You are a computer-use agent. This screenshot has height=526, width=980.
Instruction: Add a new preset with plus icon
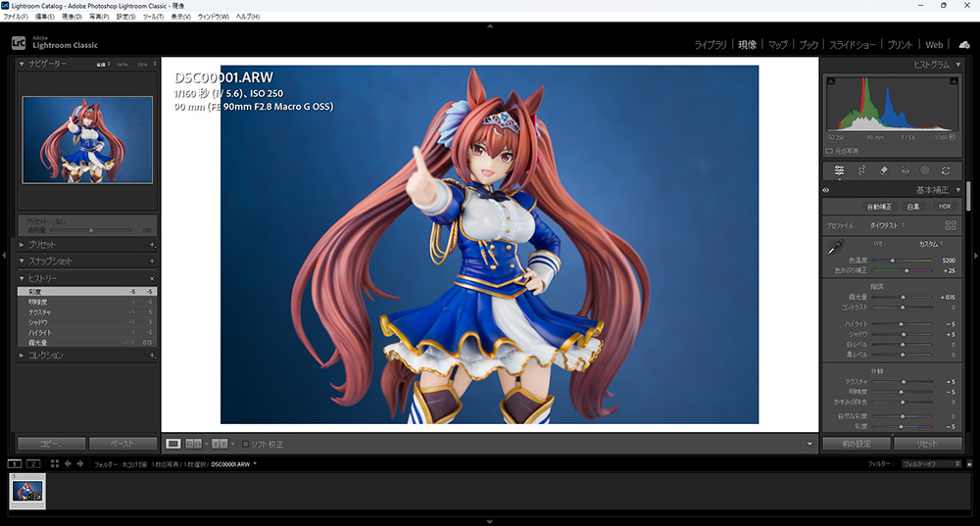tap(152, 245)
